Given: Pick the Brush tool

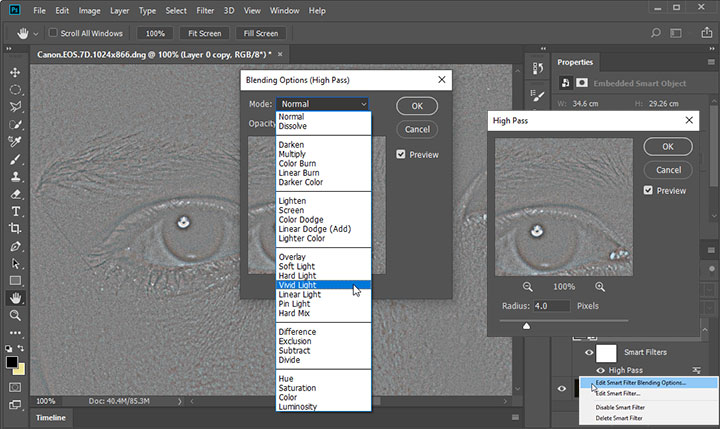Looking at the screenshot, I should click(16, 159).
